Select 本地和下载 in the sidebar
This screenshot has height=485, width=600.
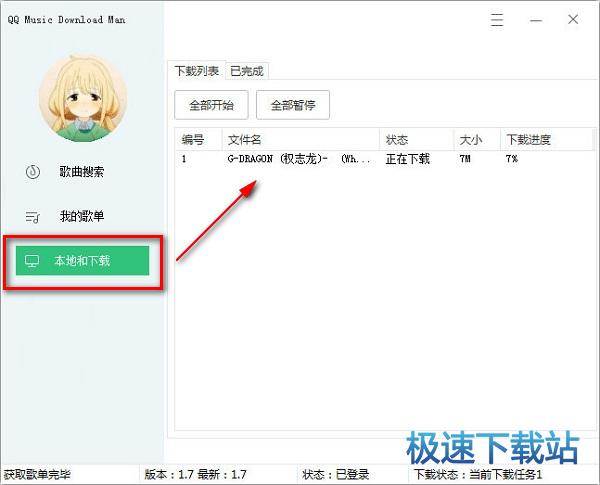click(x=82, y=261)
